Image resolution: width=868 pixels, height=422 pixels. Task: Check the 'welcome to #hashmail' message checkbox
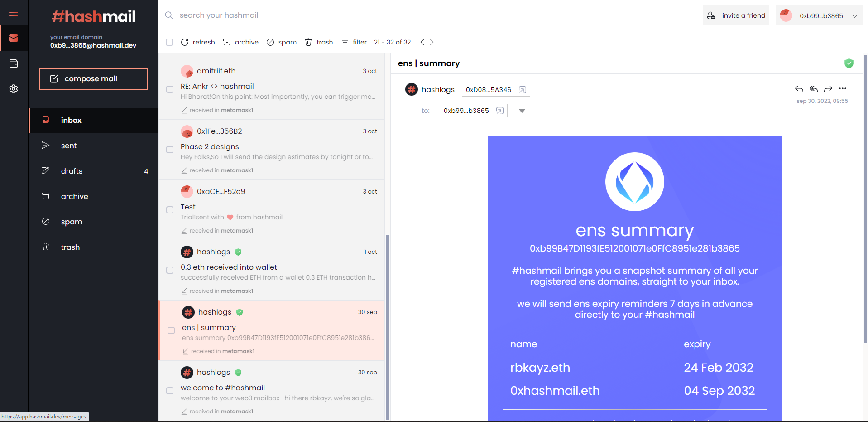click(x=170, y=391)
